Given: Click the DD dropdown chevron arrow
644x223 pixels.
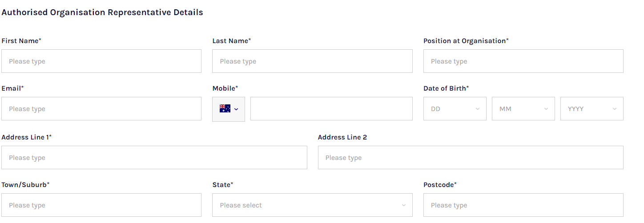Looking at the screenshot, I should (x=478, y=109).
